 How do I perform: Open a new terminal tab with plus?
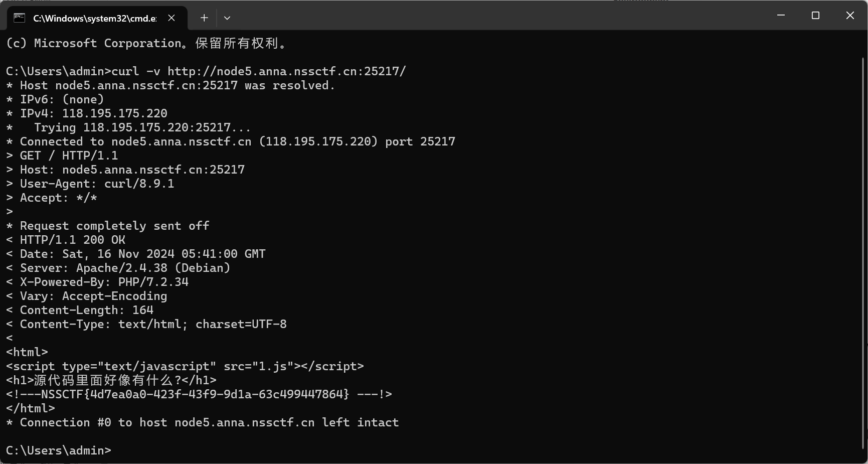(204, 18)
